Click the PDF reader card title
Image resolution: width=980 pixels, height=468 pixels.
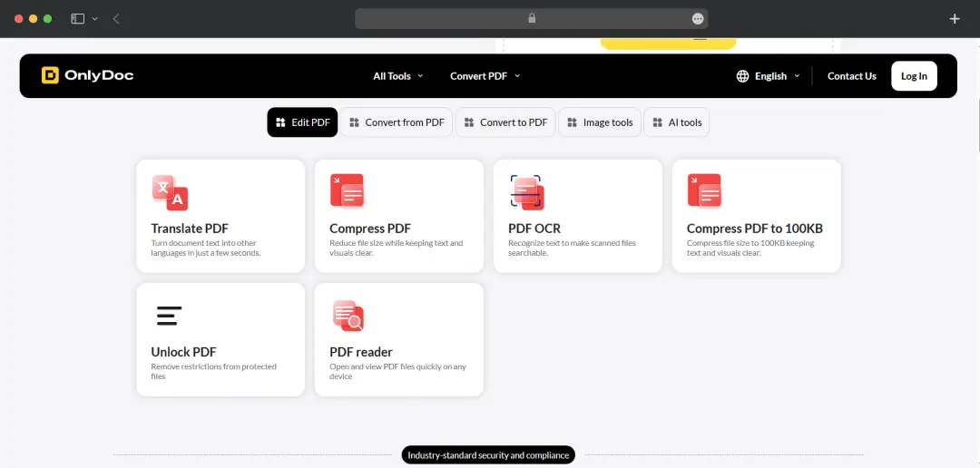coord(361,352)
